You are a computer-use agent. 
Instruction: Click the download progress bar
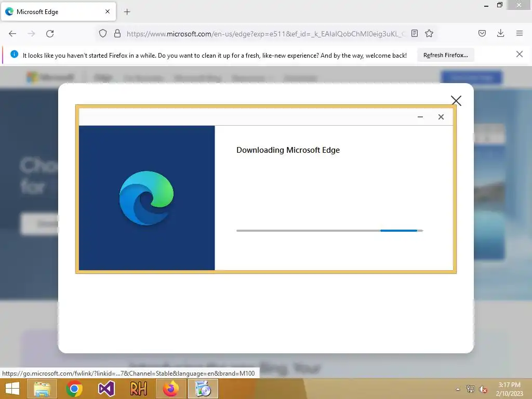tap(329, 231)
